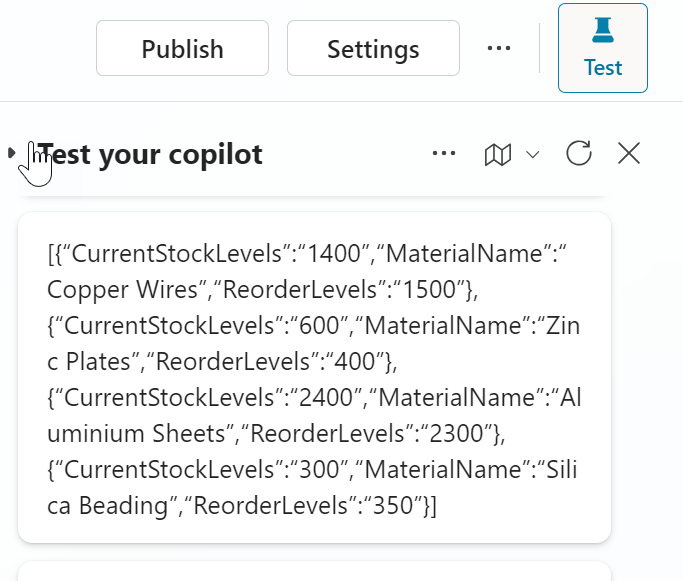Click the uminium Sheets text in the message
The height and width of the screenshot is (581, 683).
[112, 433]
